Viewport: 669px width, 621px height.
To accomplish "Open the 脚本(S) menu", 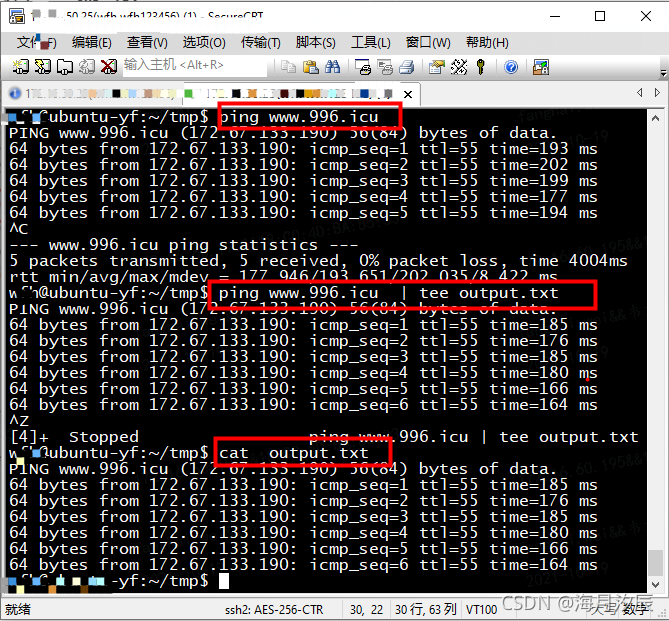I will pos(316,42).
